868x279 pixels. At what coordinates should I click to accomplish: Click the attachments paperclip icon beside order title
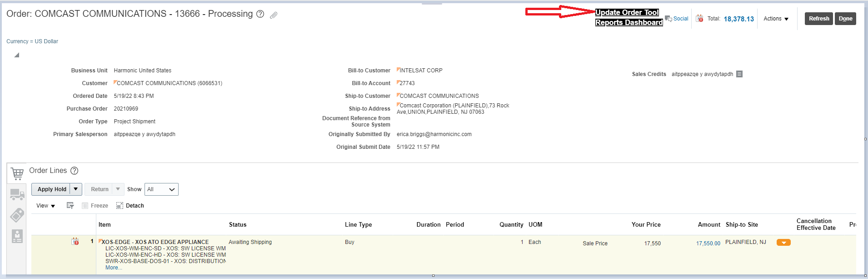tap(274, 15)
